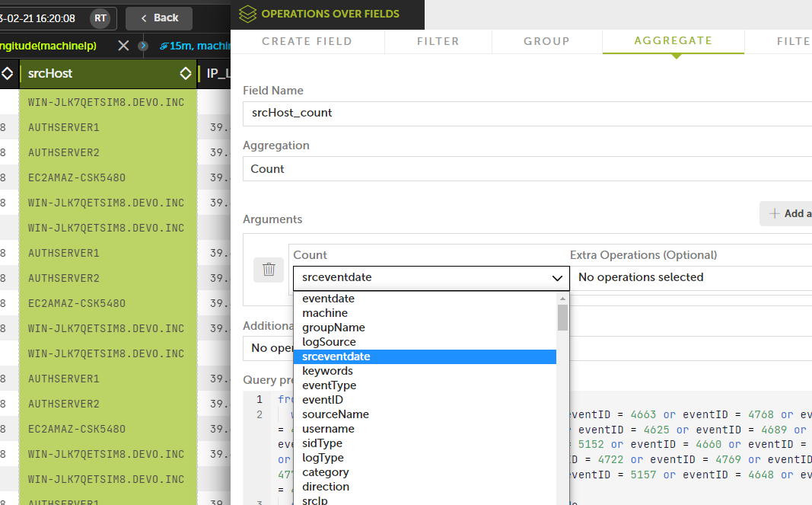The height and width of the screenshot is (505, 812).
Task: Choose highlighted srceventdate list option
Action: [x=425, y=356]
